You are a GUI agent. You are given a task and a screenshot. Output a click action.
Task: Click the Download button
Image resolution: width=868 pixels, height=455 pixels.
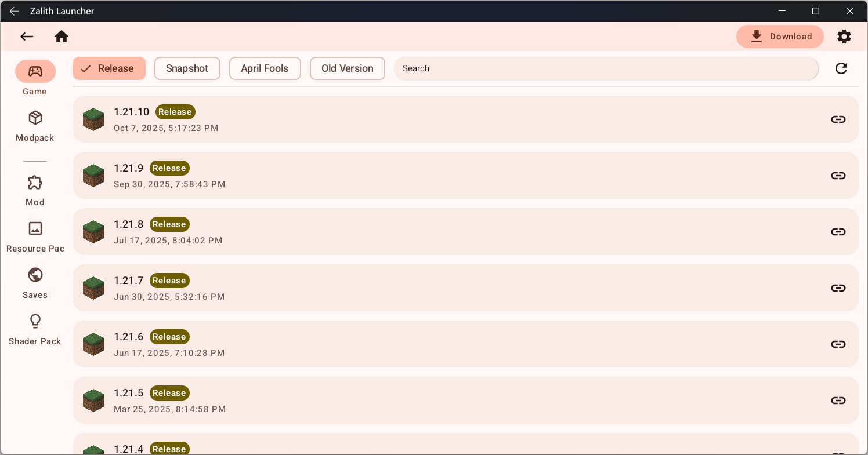[x=780, y=36]
